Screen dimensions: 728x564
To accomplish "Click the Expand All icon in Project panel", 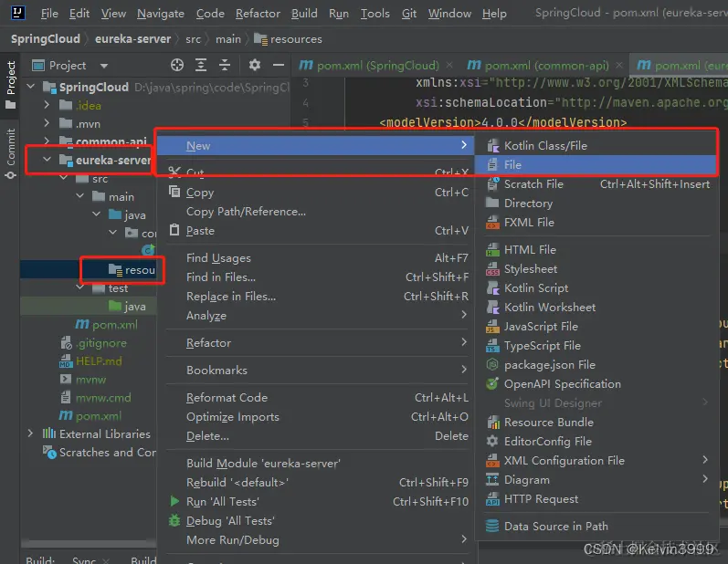I will [201, 66].
